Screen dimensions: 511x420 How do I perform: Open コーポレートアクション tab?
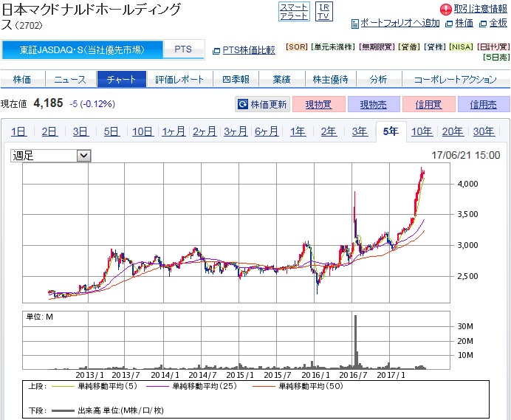pyautogui.click(x=456, y=79)
